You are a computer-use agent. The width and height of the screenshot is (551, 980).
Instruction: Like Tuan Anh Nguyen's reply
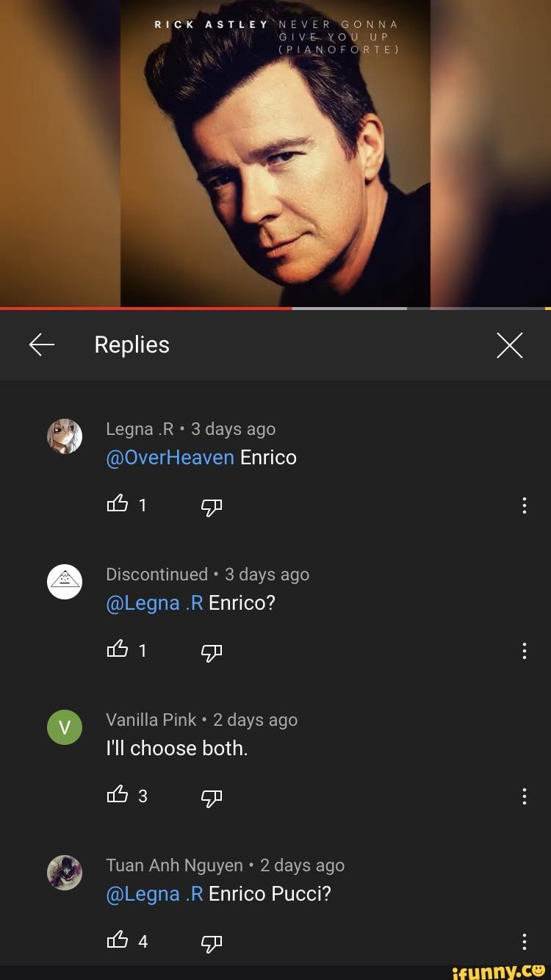coord(118,940)
